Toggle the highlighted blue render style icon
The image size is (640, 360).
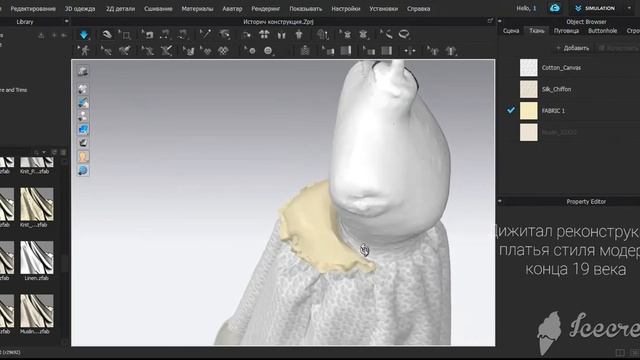(83, 129)
